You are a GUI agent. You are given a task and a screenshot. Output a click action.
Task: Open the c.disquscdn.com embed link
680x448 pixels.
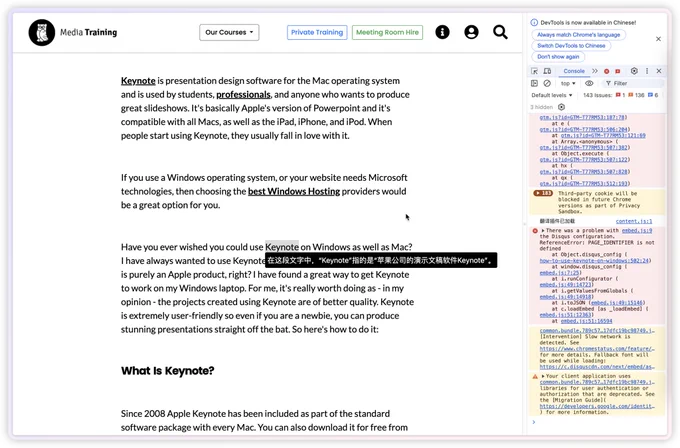(x=597, y=367)
